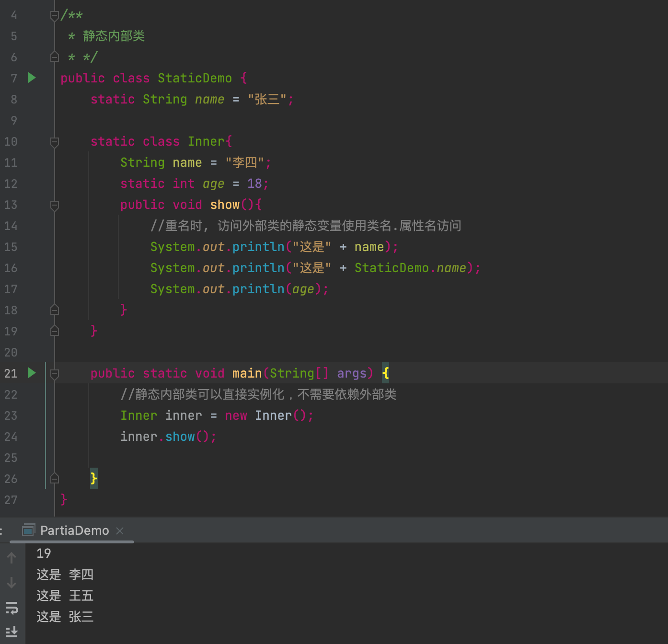
Task: Click fold end marker at line 19
Action: 55,331
